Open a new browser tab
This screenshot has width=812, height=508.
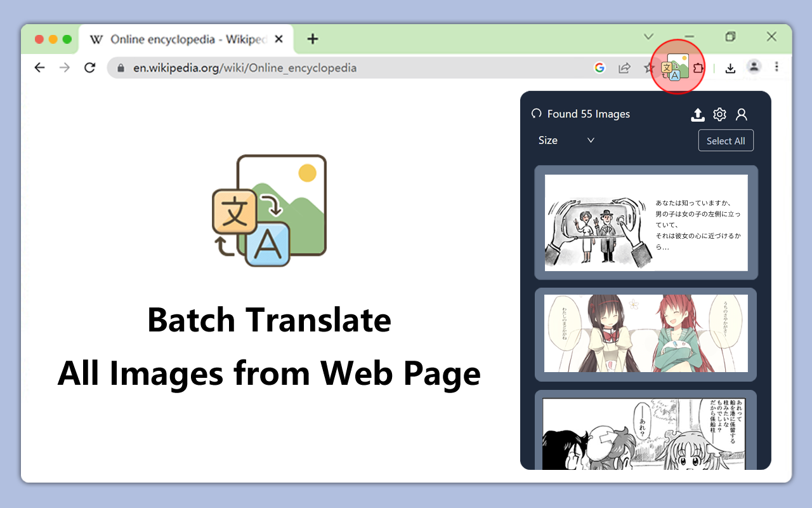(312, 39)
